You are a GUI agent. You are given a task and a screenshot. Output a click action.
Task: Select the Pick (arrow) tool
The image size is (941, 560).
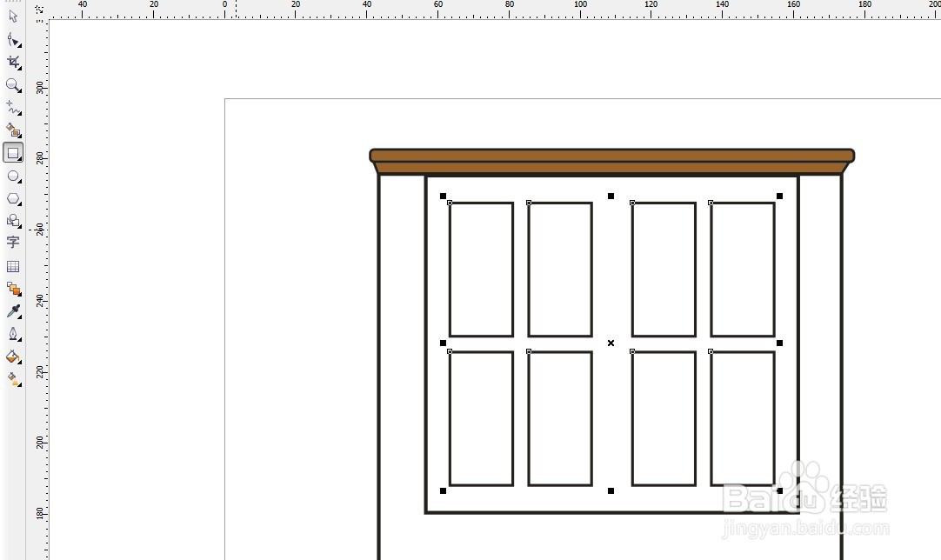[x=13, y=17]
